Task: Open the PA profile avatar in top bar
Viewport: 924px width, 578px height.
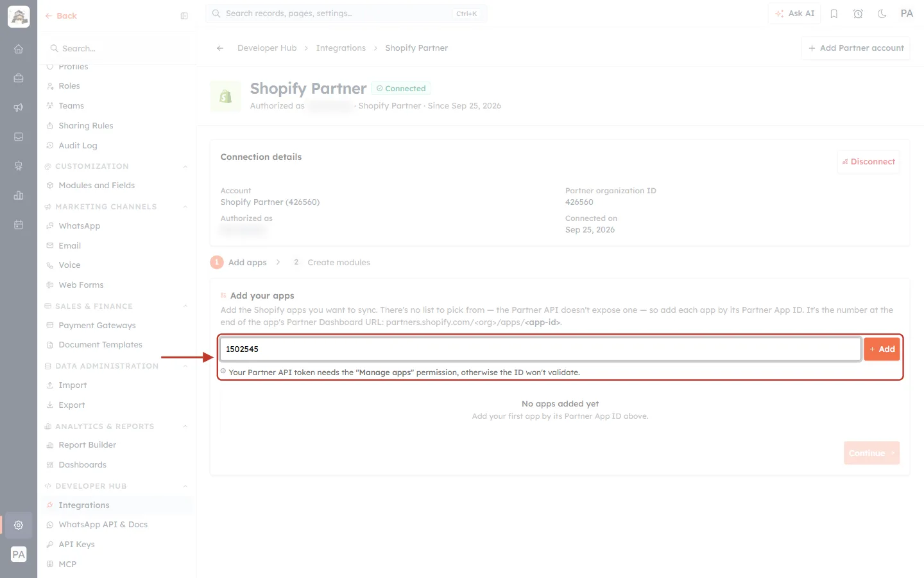Action: point(907,13)
